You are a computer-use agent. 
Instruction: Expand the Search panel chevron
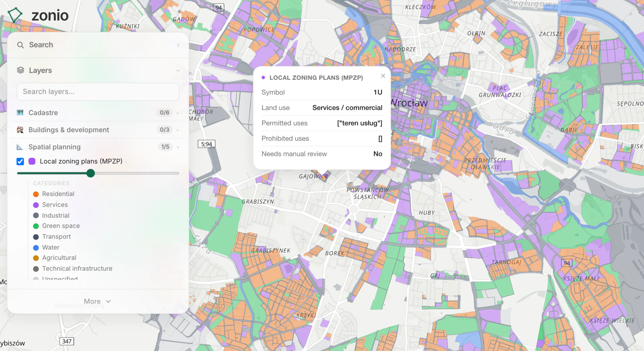(x=178, y=45)
